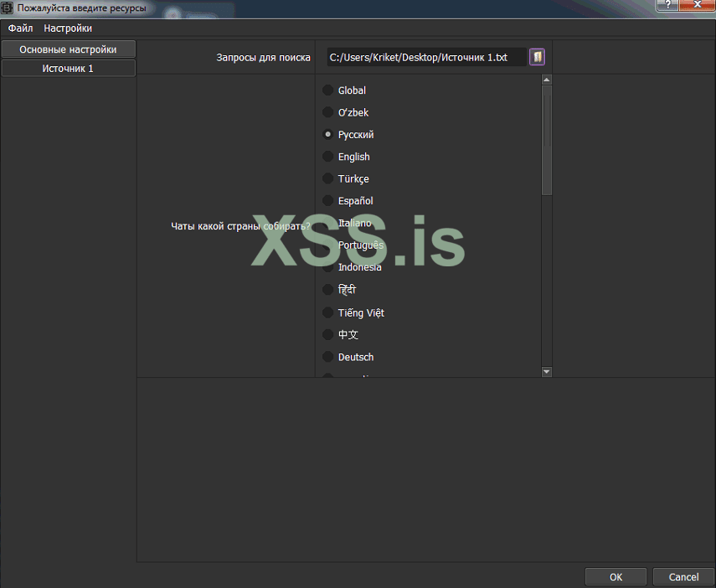The width and height of the screenshot is (716, 588).
Task: Close the dialog window
Action: click(697, 5)
